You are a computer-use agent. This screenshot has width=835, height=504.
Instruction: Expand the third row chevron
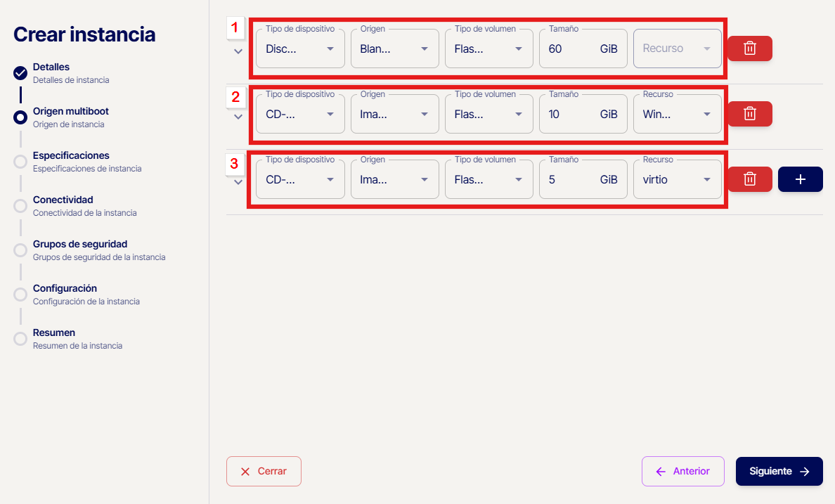pyautogui.click(x=238, y=182)
